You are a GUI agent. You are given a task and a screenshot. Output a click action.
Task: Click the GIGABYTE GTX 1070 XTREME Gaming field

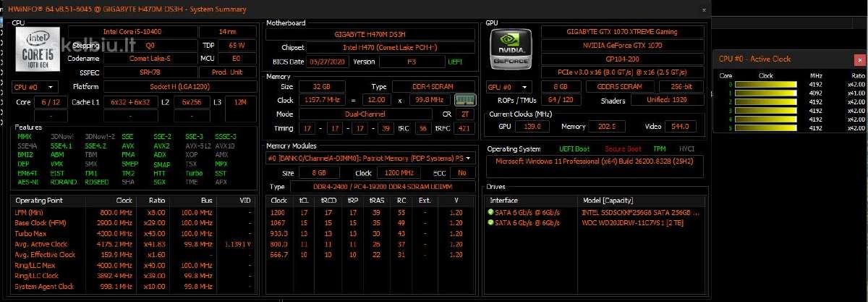[622, 32]
